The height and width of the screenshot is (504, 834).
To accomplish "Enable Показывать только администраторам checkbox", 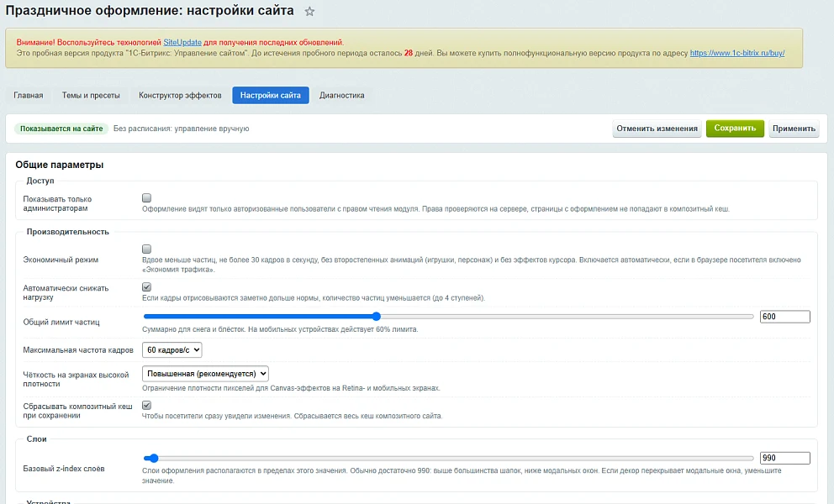I will [147, 197].
